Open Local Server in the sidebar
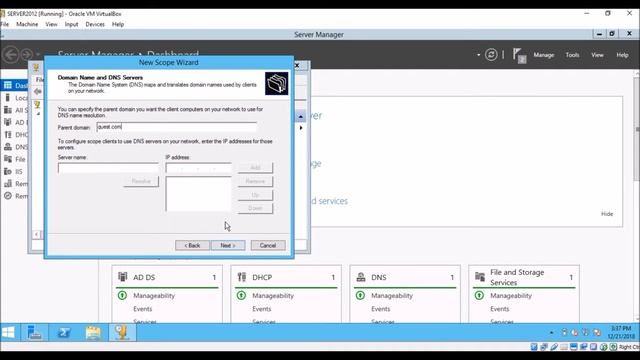 click(15, 98)
